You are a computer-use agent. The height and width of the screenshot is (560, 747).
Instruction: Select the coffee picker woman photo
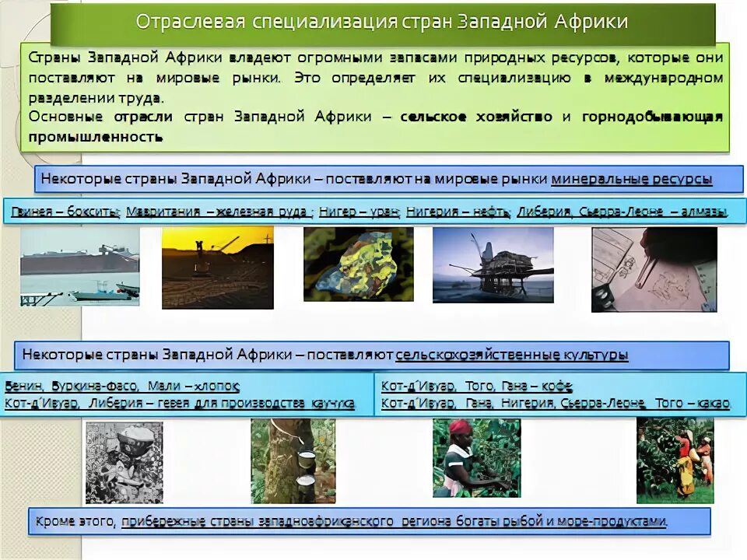click(x=476, y=458)
